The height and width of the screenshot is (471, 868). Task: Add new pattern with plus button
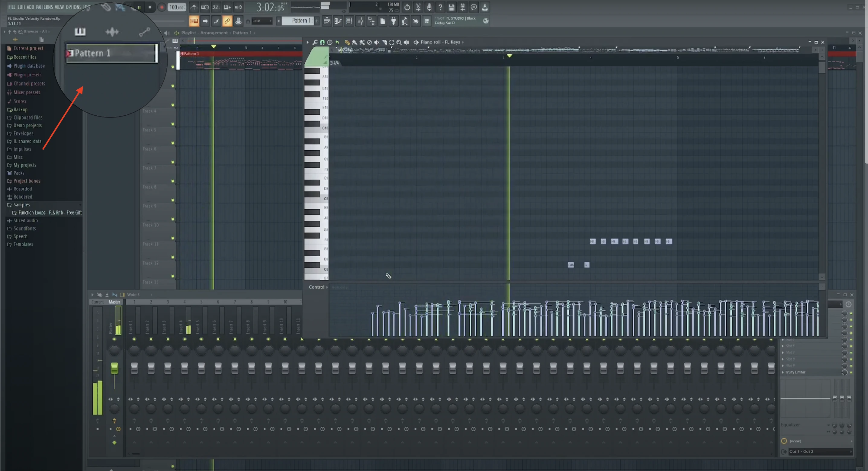(x=317, y=21)
